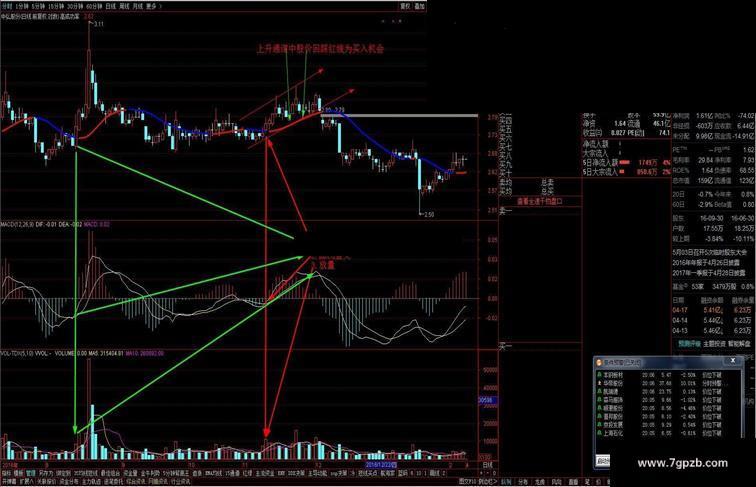This screenshot has height=487, width=756.
Task: Click the highlighted date marker on time axis
Action: [x=381, y=465]
